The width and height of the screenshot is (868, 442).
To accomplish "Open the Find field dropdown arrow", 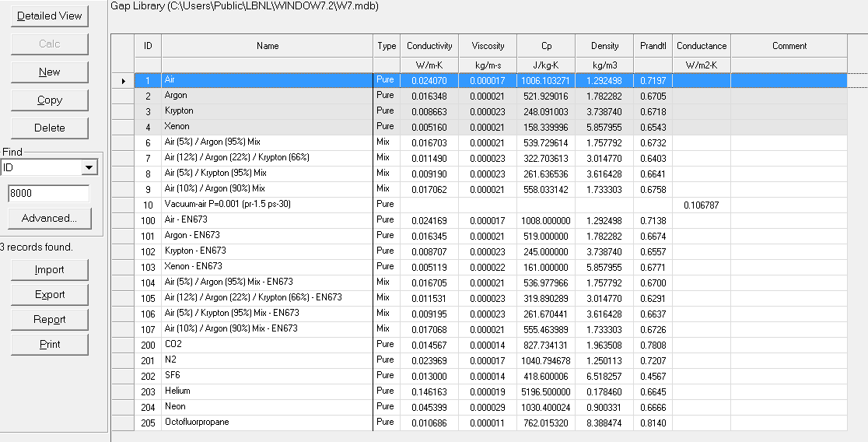I will (89, 167).
